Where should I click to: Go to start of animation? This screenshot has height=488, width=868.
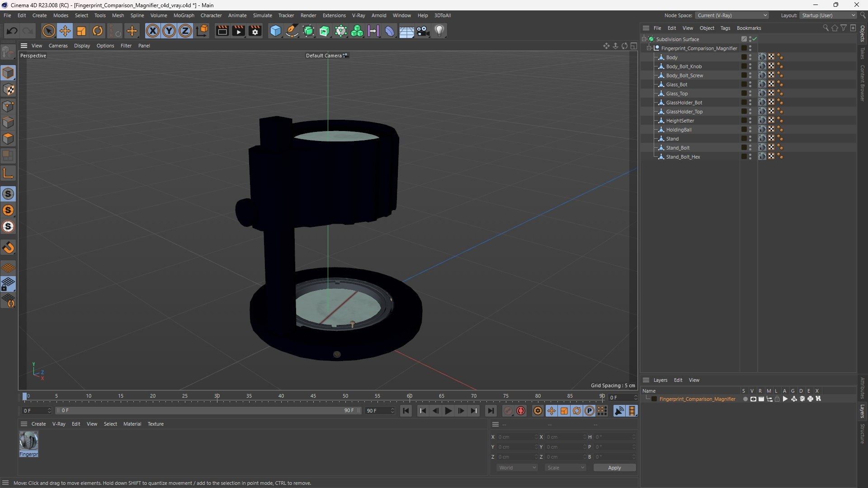point(406,411)
